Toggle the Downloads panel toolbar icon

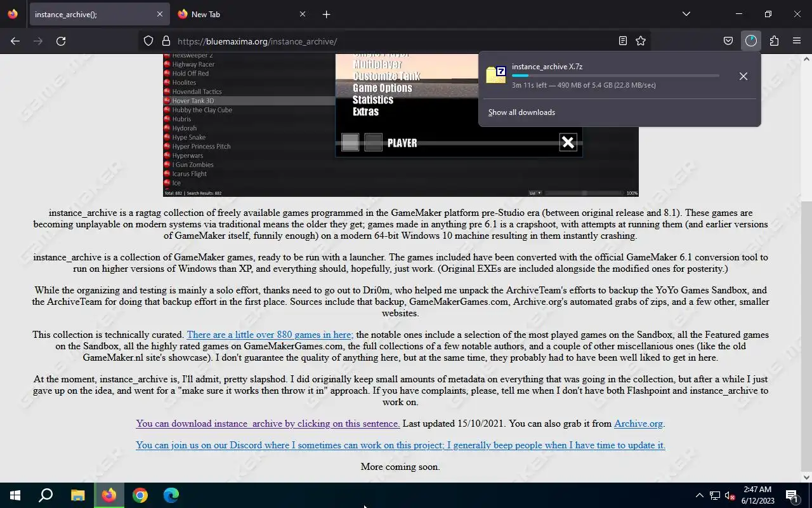[x=751, y=41]
